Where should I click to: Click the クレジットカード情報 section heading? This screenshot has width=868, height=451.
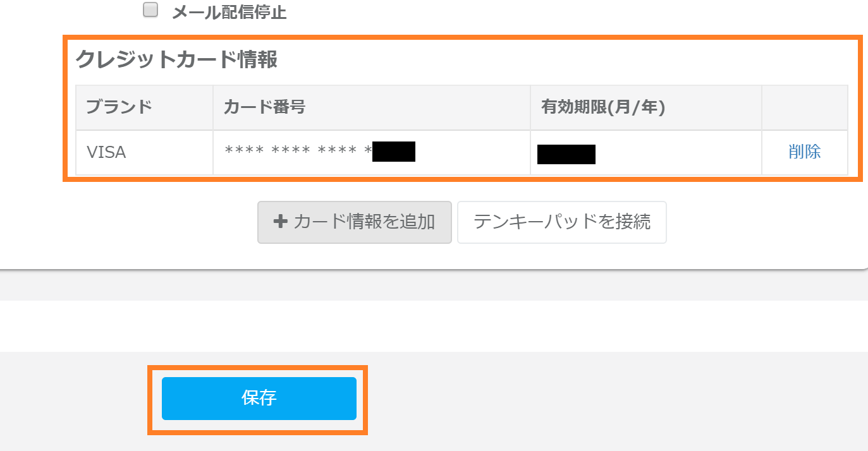[176, 59]
